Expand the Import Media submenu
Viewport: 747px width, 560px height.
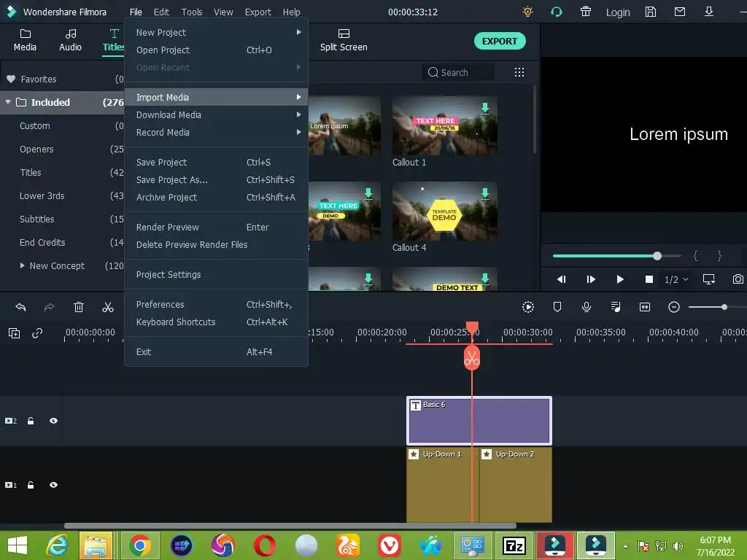point(216,97)
